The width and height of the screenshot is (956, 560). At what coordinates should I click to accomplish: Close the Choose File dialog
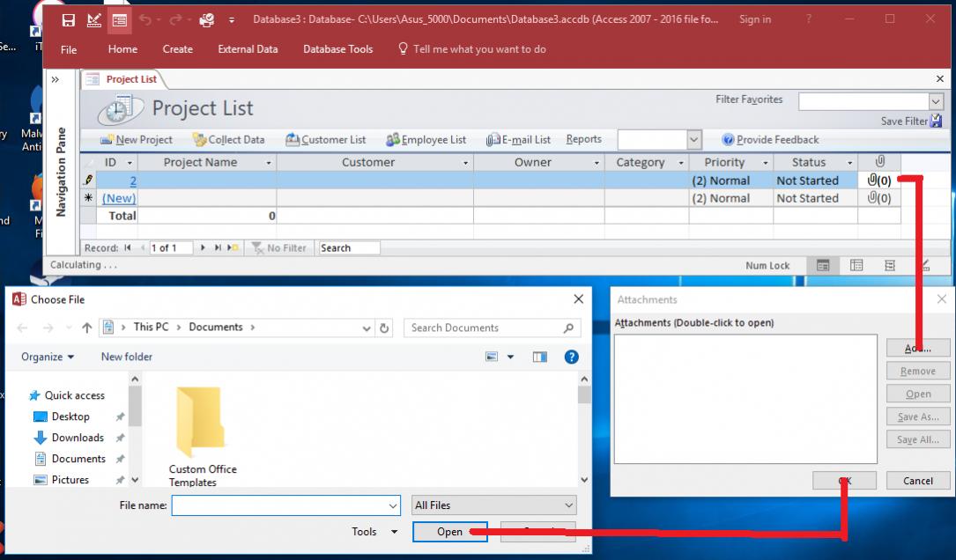point(579,299)
